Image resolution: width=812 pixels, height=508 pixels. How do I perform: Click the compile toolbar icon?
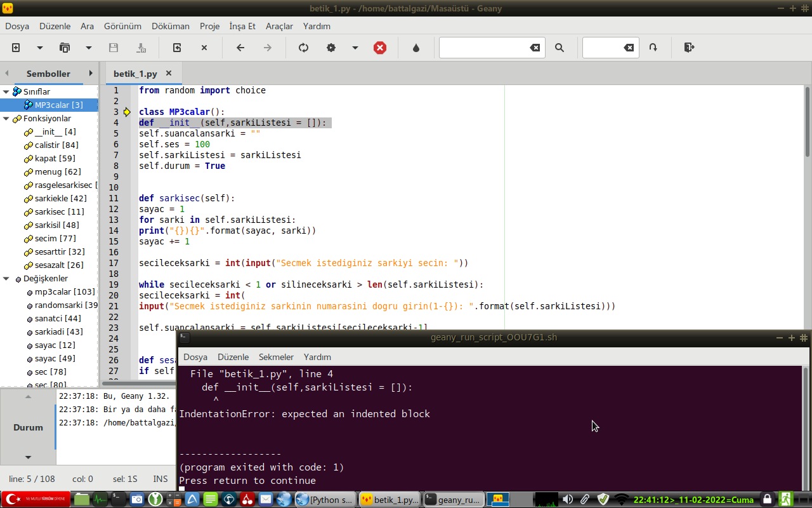click(x=304, y=48)
